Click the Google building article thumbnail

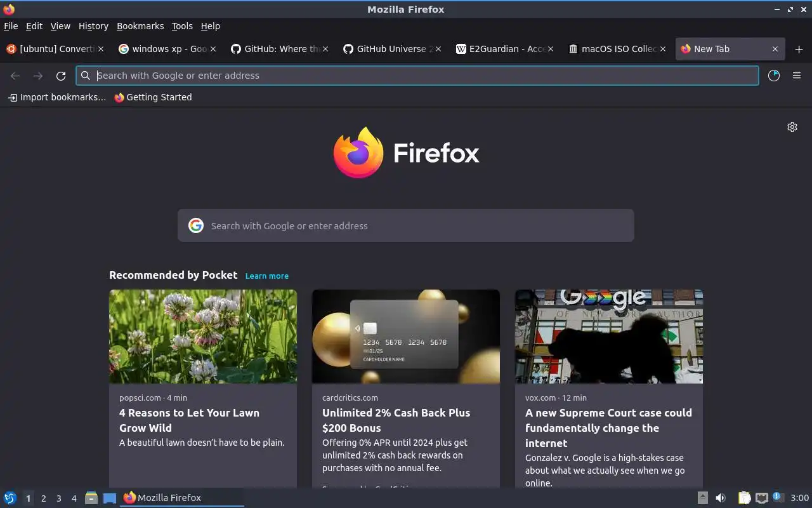609,337
